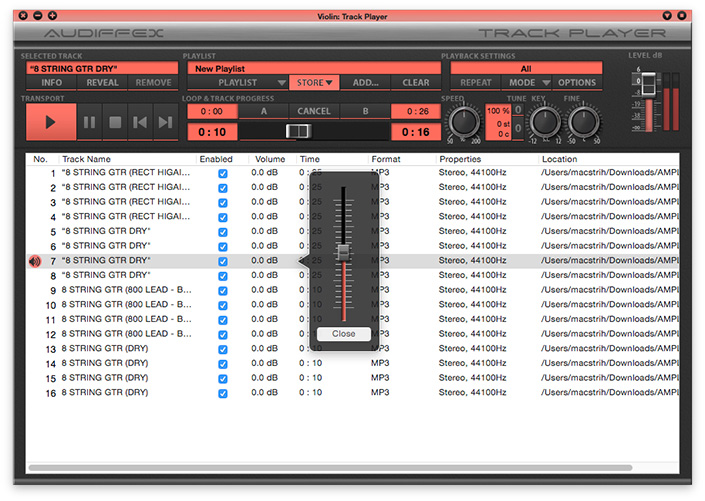This screenshot has height=501, width=705.
Task: Sort by the Volume column header
Action: coord(270,159)
